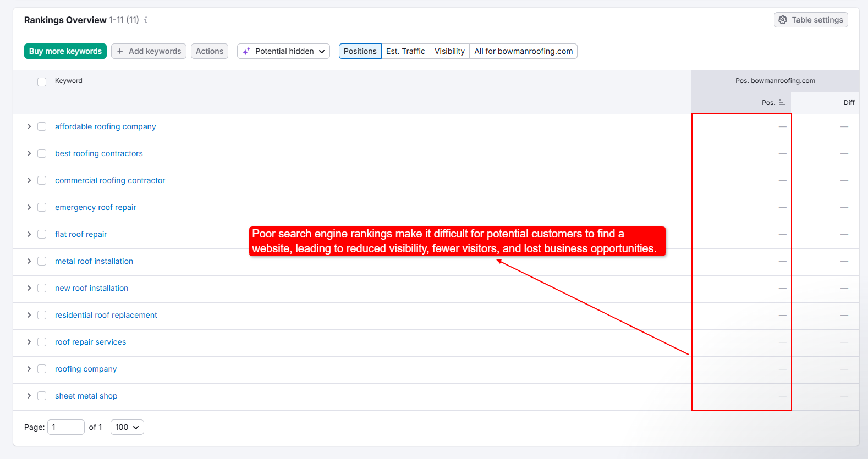This screenshot has height=459, width=868.
Task: Open the residential roof replacement link
Action: 106,315
